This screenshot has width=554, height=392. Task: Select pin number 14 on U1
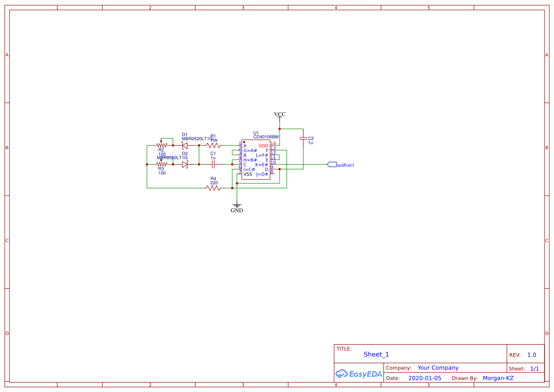click(273, 143)
